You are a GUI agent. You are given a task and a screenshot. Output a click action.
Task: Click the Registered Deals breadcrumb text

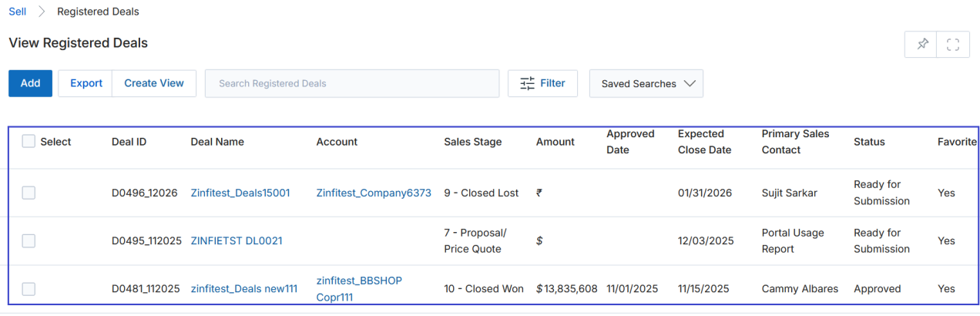(x=98, y=12)
